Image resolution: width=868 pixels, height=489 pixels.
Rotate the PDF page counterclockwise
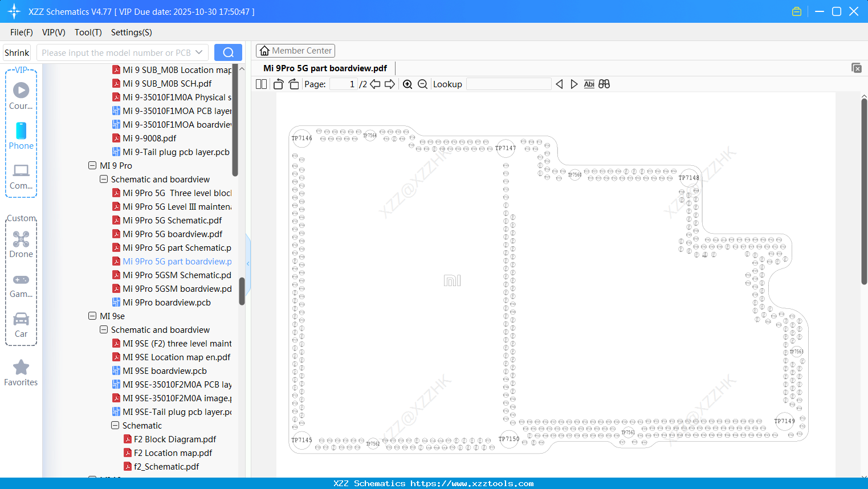pos(278,84)
